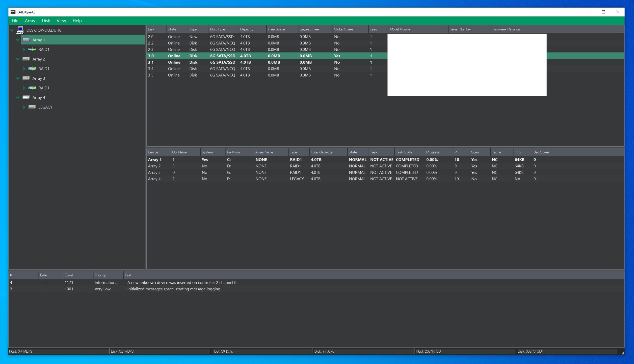Collapse the DESKTOP-DU2JUH8 tree node
Image resolution: width=634 pixels, height=364 pixels.
coord(12,30)
